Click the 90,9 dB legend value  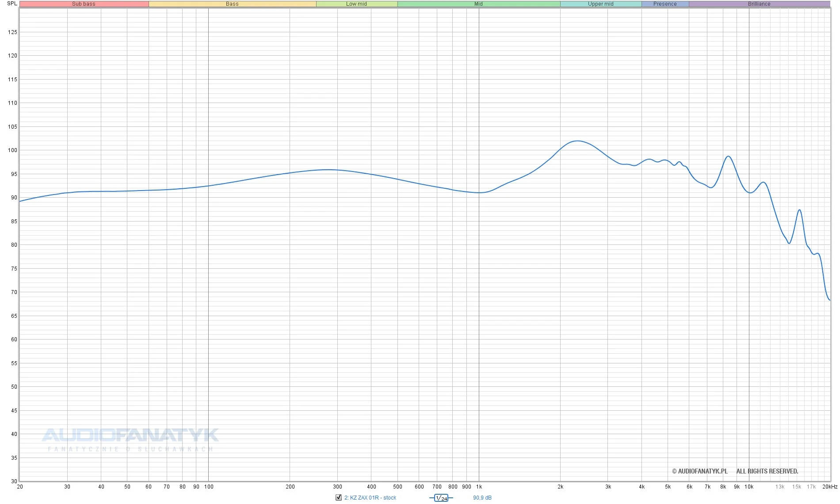pyautogui.click(x=482, y=498)
